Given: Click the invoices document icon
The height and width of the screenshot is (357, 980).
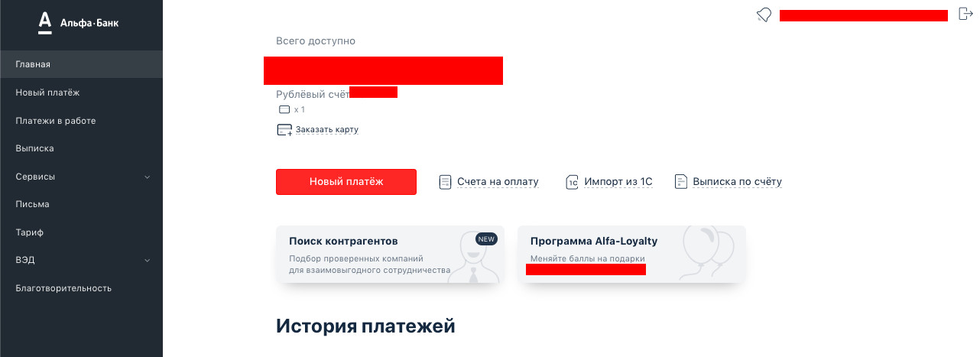Looking at the screenshot, I should (x=446, y=182).
